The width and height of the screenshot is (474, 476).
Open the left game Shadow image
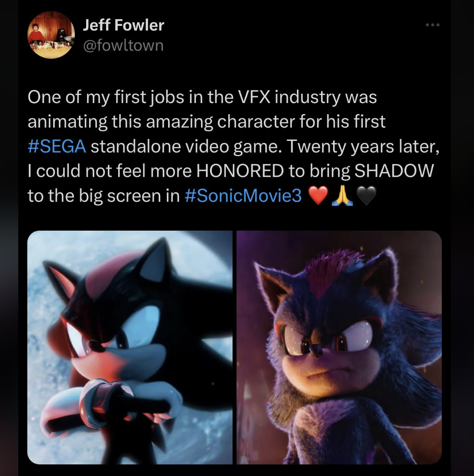(x=130, y=347)
